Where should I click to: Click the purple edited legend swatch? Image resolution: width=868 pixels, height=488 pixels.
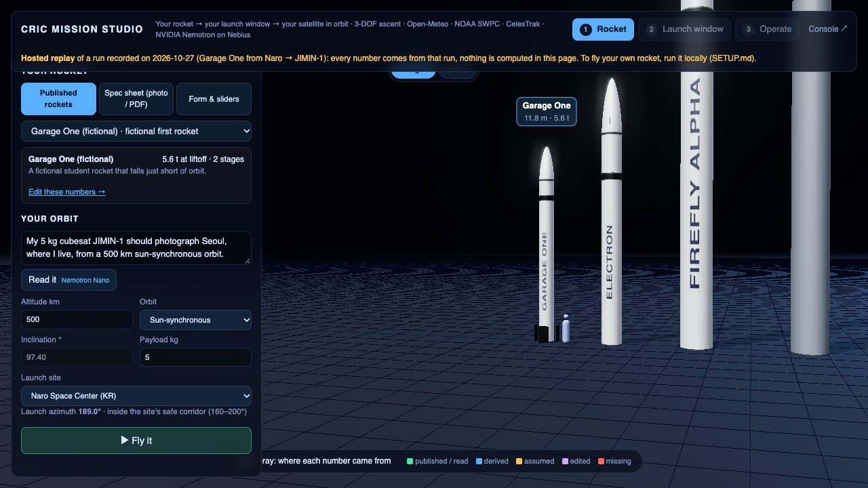point(565,462)
